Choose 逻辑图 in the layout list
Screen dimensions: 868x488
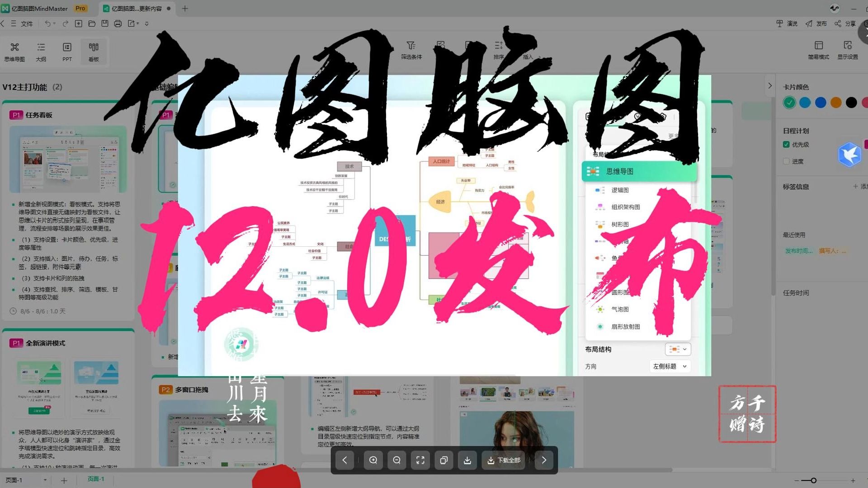(x=620, y=190)
